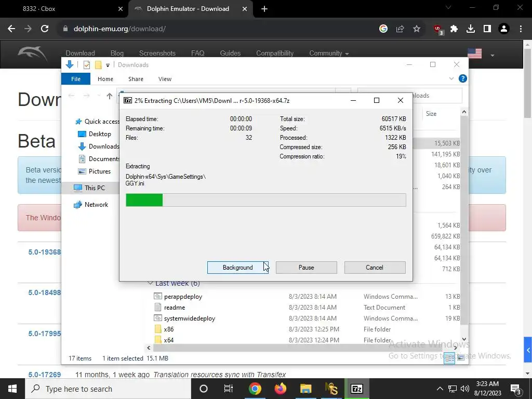The image size is (532, 399).
Task: Select Desktop in the navigation pane
Action: (x=95, y=134)
